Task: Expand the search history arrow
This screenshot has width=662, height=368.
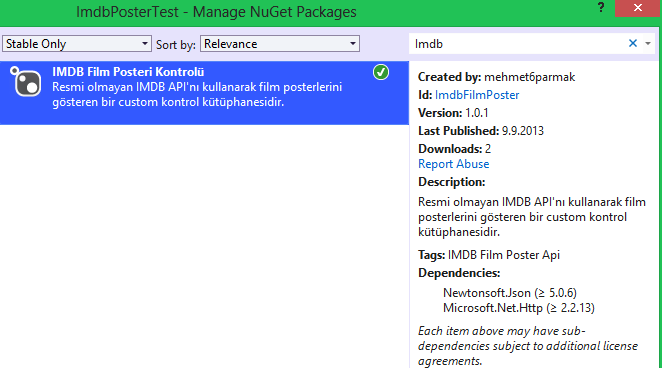Action: [648, 43]
